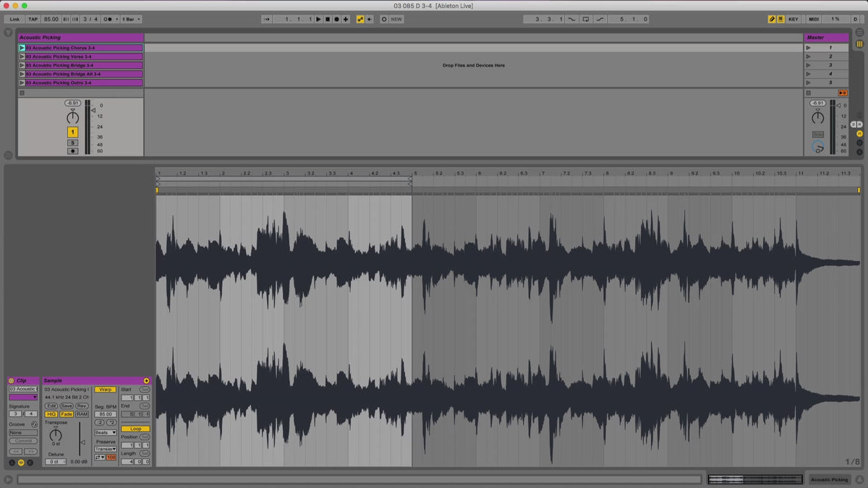Viewport: 868px width, 488px height.
Task: Open the clip color chooser dropdown
Action: tap(23, 397)
